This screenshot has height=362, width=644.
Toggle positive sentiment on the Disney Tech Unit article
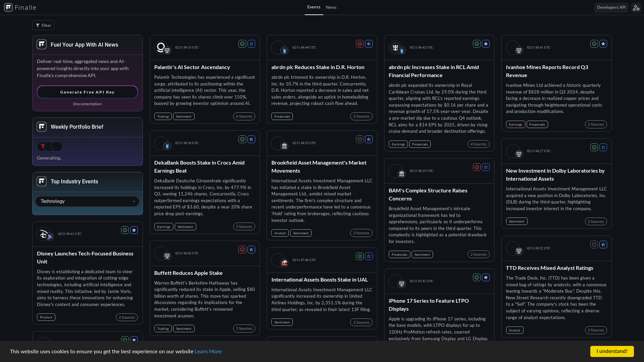tap(125, 230)
